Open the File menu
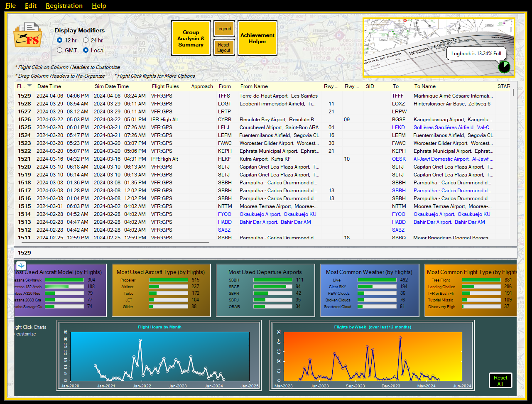This screenshot has height=404, width=532. pyautogui.click(x=10, y=6)
